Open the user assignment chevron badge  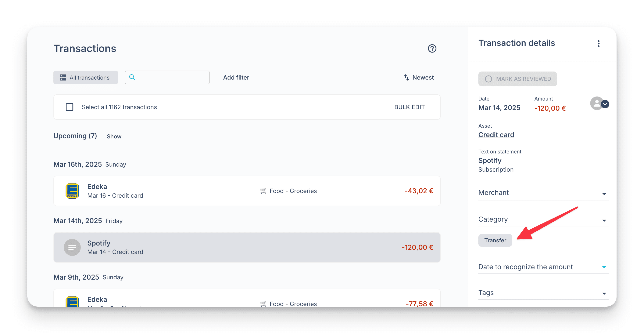point(605,104)
